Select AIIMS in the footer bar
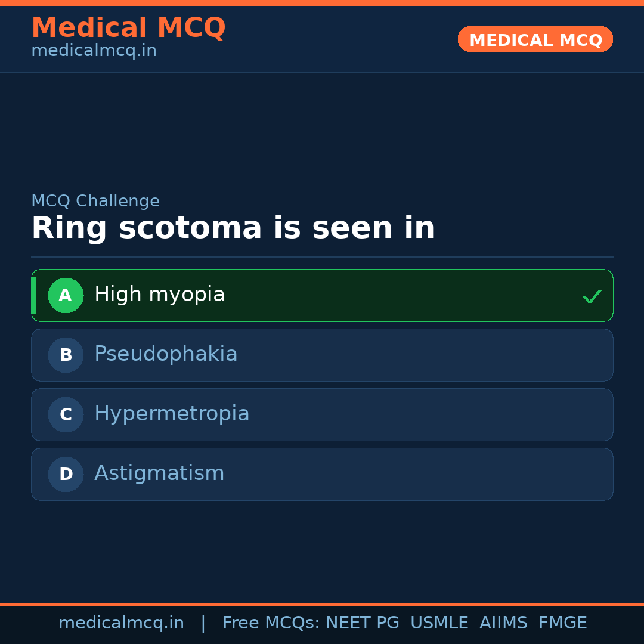The width and height of the screenshot is (644, 644). pyautogui.click(x=503, y=623)
